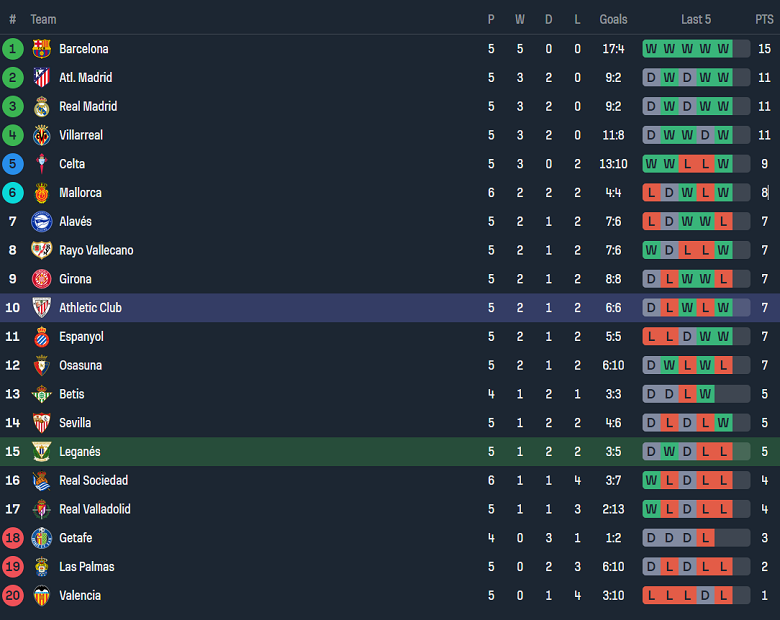Click the Espanyol club crest icon
The height and width of the screenshot is (620, 780).
pyautogui.click(x=41, y=337)
